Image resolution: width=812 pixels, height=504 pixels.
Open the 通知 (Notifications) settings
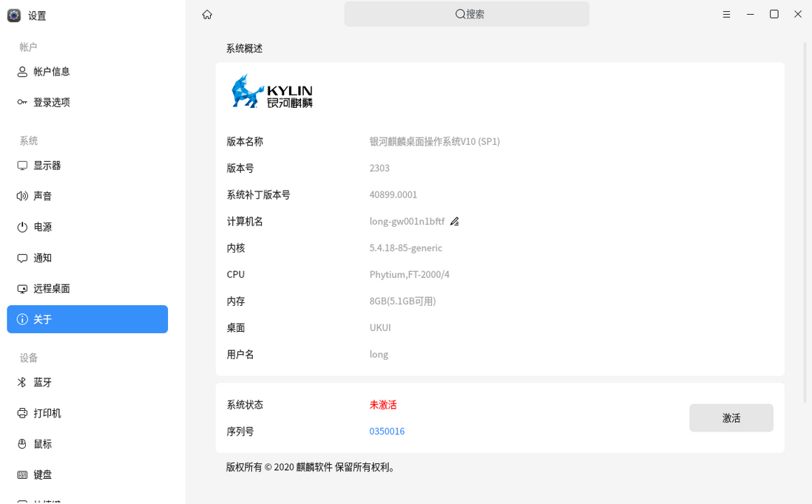(x=41, y=257)
